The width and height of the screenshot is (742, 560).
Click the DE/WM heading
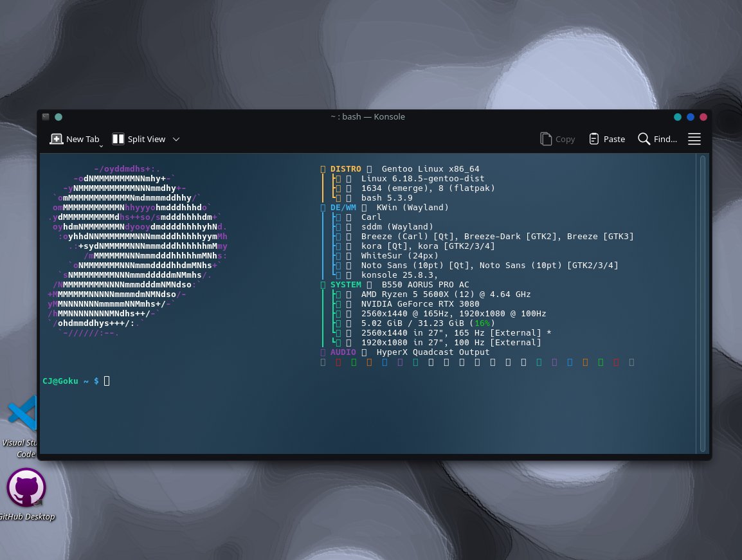tap(343, 207)
